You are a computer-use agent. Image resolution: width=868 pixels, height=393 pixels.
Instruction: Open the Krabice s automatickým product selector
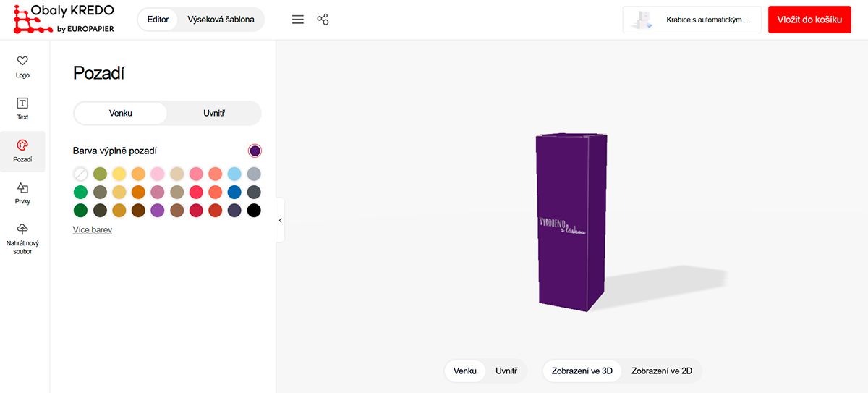692,20
